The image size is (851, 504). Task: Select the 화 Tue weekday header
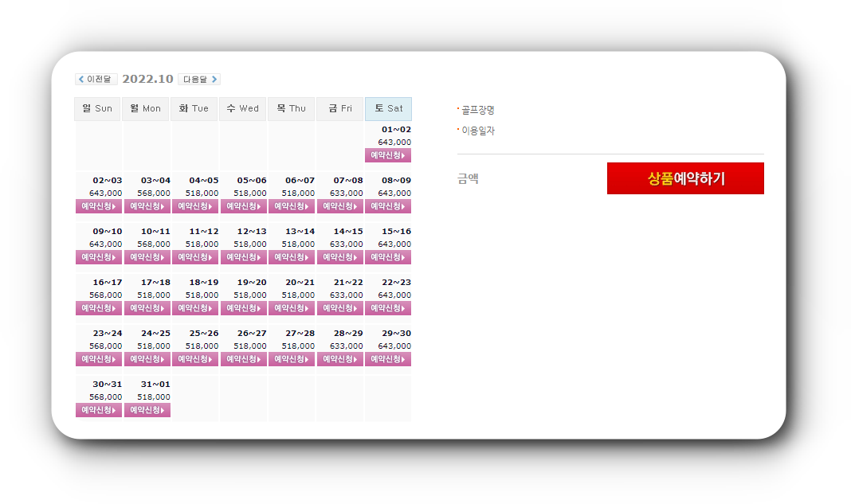tap(194, 108)
